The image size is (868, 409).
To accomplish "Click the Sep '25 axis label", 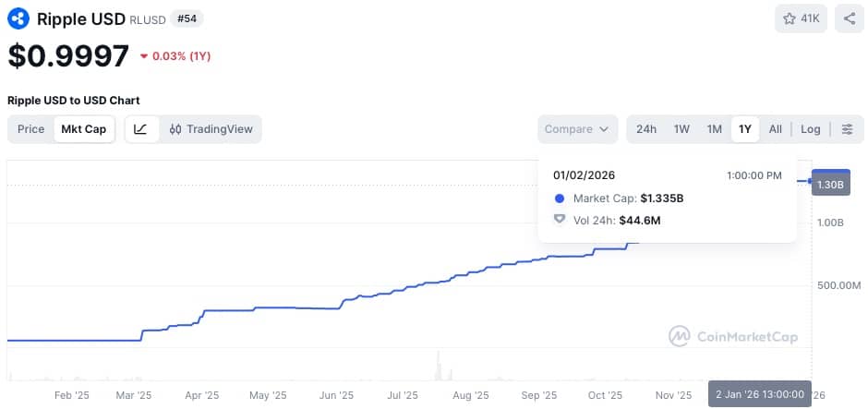I will pyautogui.click(x=538, y=395).
